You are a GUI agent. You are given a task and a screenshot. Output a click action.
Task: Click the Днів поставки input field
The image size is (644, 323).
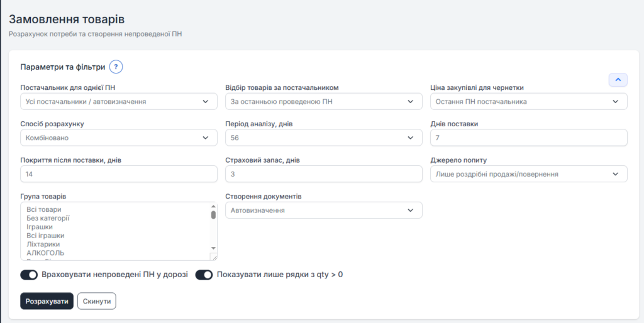[528, 138]
